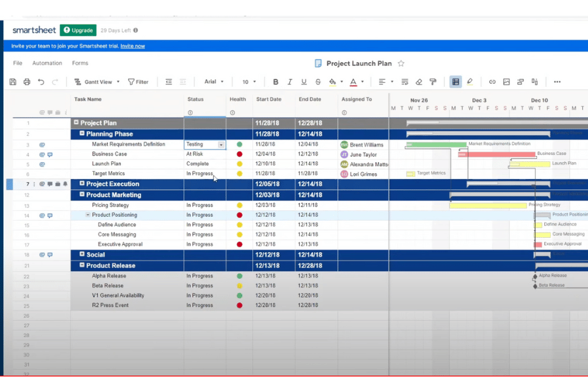Image resolution: width=588 pixels, height=392 pixels.
Task: Click the Invite now link
Action: 133,46
